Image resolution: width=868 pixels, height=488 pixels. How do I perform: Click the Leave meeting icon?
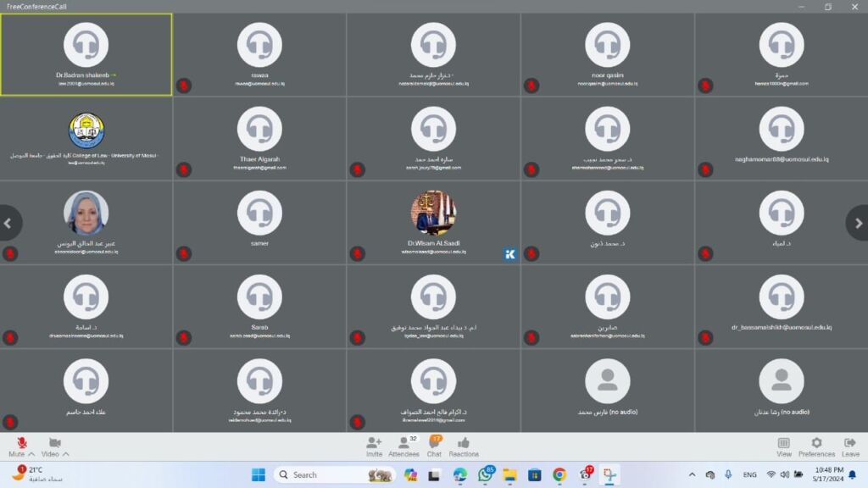(850, 443)
